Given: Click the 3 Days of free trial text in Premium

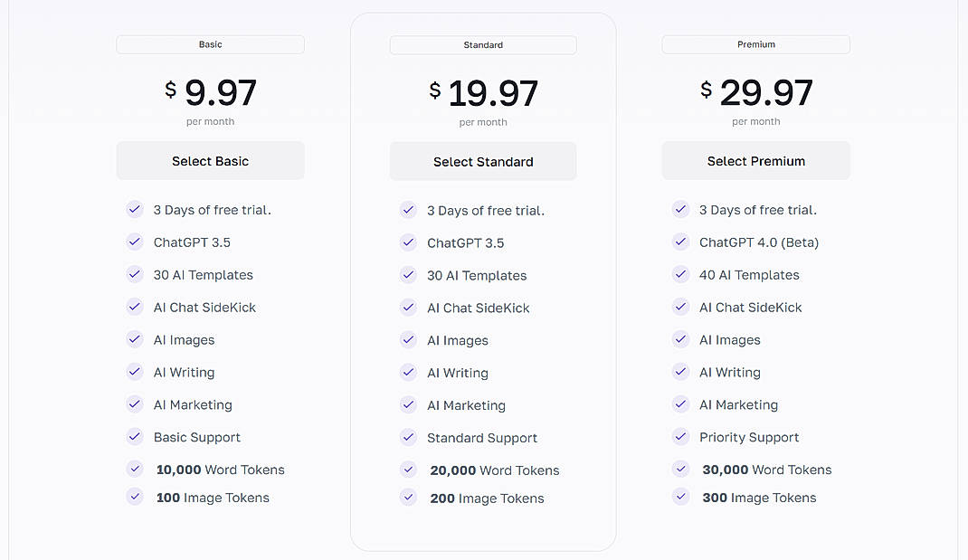Looking at the screenshot, I should 758,209.
